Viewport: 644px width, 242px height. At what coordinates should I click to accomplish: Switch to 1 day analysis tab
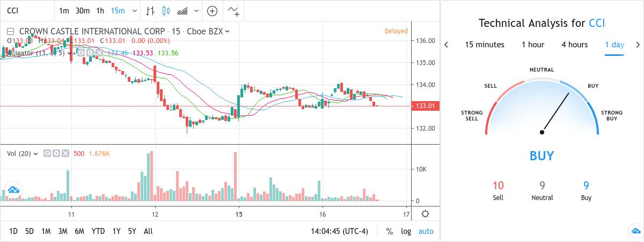[614, 45]
